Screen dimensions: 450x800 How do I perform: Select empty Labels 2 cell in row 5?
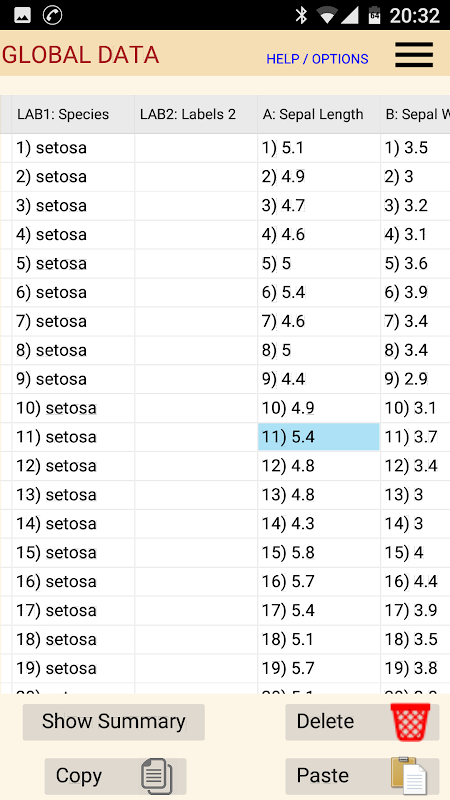pyautogui.click(x=196, y=263)
